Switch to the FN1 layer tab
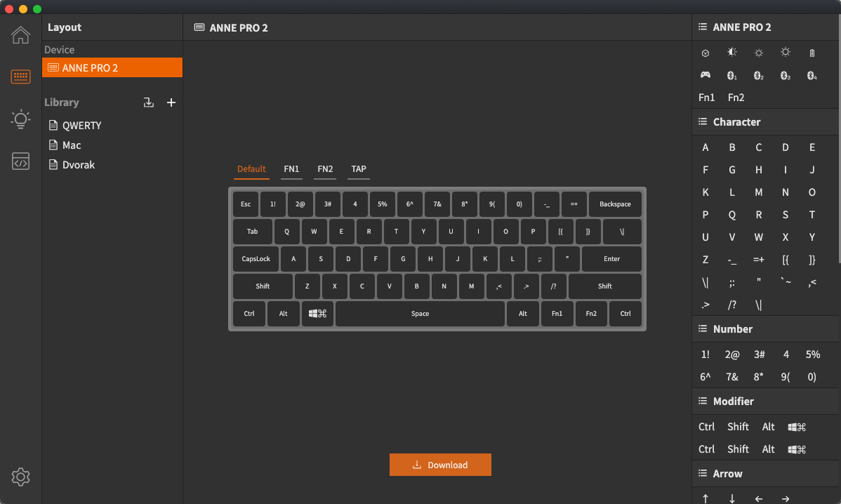This screenshot has height=504, width=841. pos(291,169)
